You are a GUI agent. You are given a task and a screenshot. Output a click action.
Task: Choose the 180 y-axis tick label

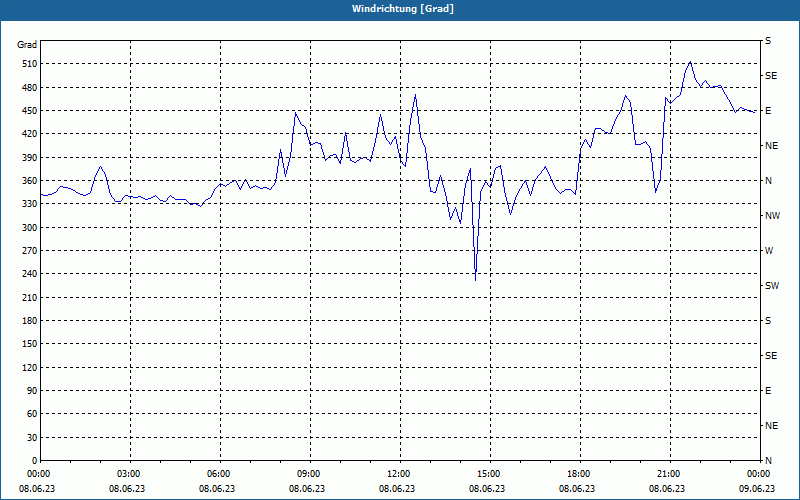point(29,321)
